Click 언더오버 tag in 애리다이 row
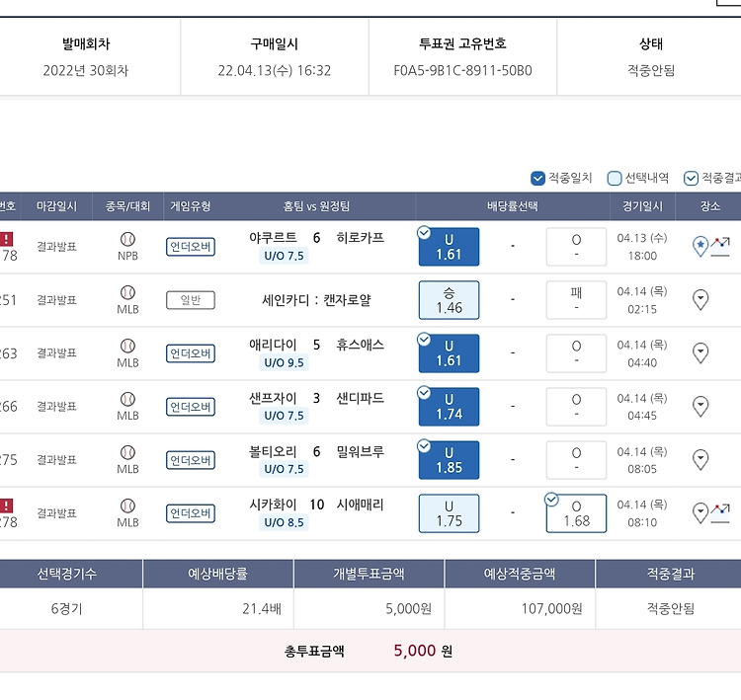 (191, 353)
